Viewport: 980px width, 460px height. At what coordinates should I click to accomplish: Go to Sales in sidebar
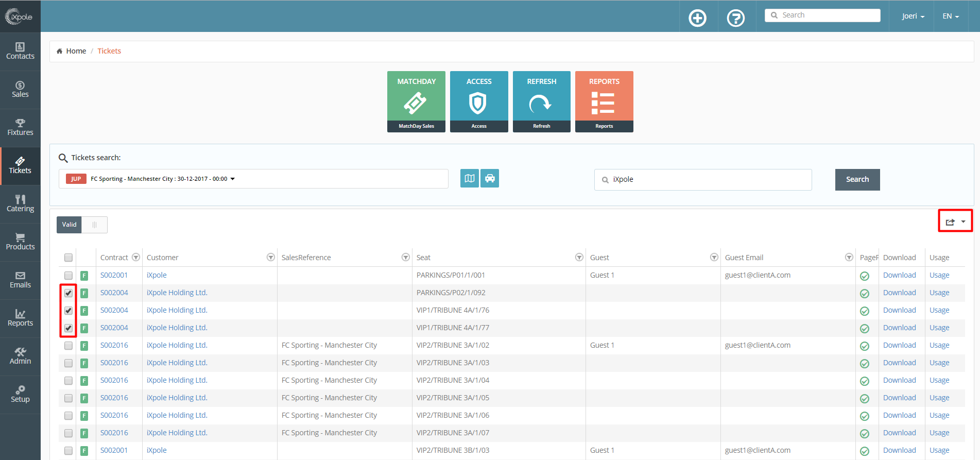[x=20, y=90]
